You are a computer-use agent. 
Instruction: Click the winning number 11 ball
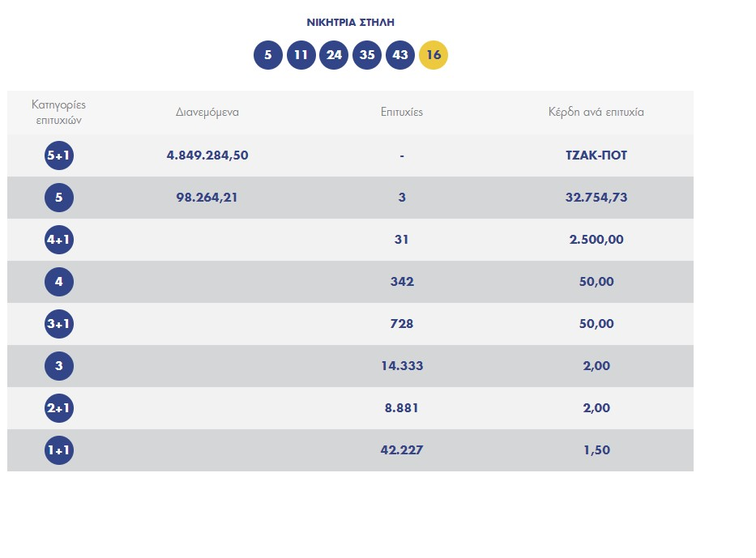[301, 55]
